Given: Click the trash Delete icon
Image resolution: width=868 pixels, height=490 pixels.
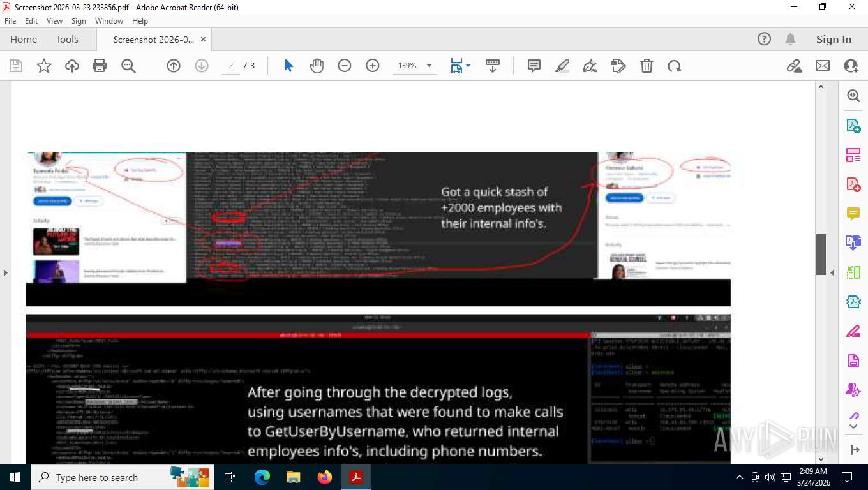Looking at the screenshot, I should click(x=647, y=66).
